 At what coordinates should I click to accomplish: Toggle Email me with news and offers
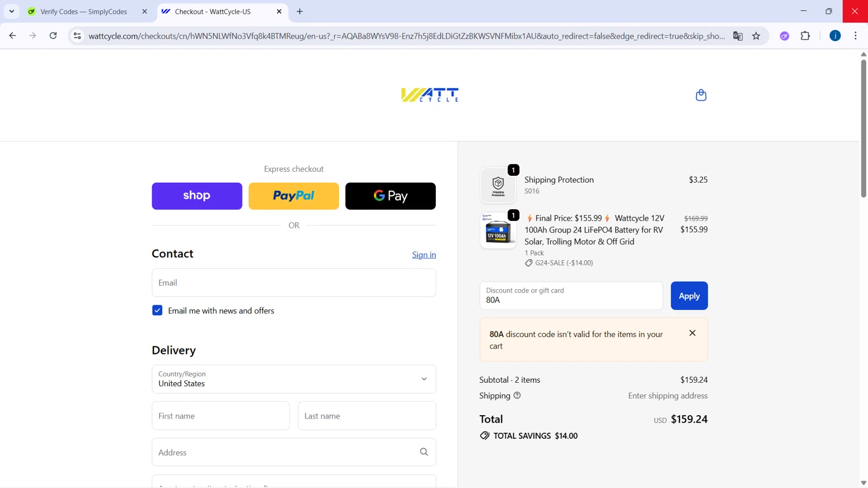157,310
